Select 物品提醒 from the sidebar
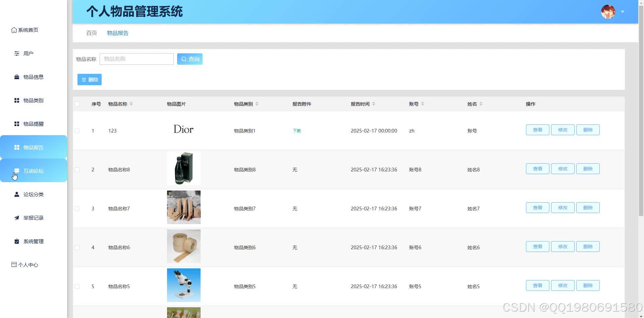644x318 pixels. tap(33, 124)
